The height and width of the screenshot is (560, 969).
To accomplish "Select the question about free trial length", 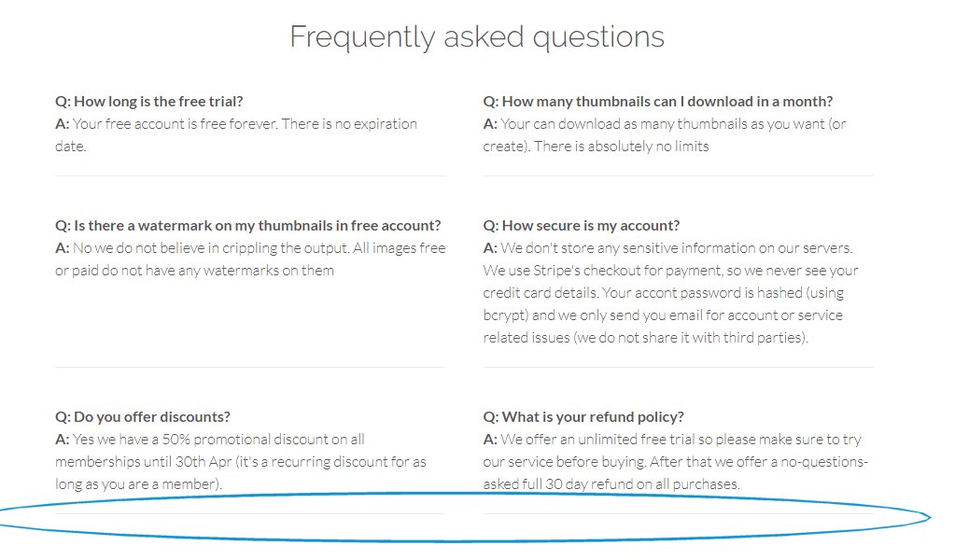I will click(149, 102).
